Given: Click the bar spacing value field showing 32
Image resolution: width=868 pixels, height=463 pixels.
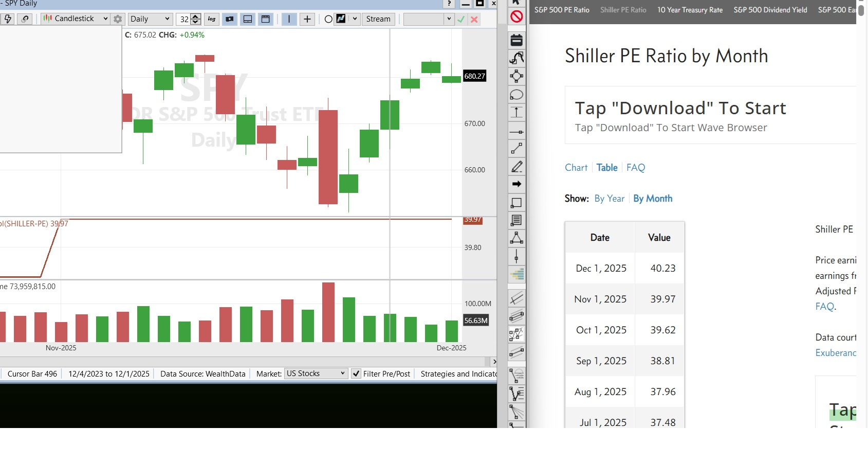Looking at the screenshot, I should point(184,19).
